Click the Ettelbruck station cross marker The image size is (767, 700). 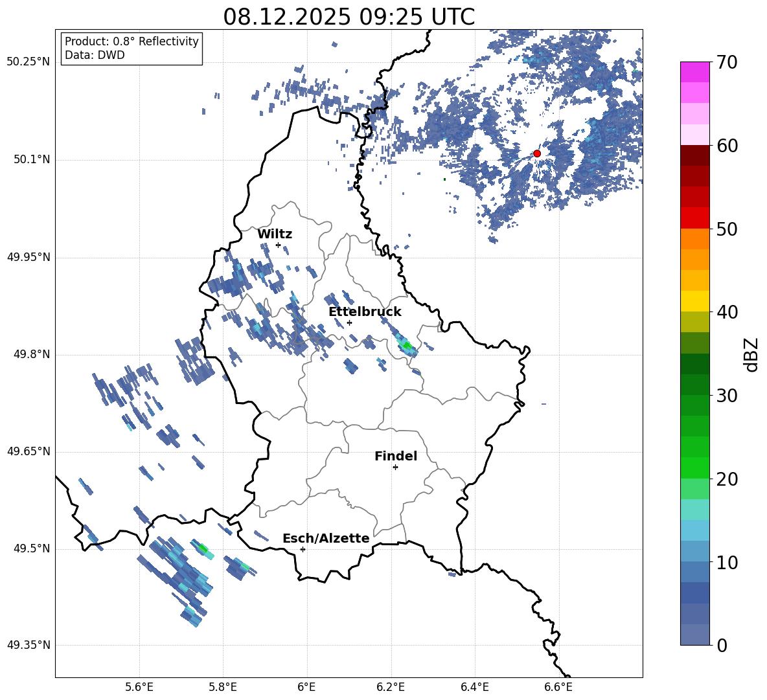coord(349,322)
